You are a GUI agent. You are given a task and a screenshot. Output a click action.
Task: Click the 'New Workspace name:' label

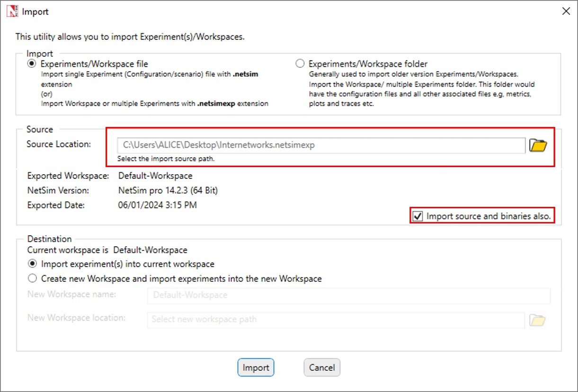coord(72,294)
